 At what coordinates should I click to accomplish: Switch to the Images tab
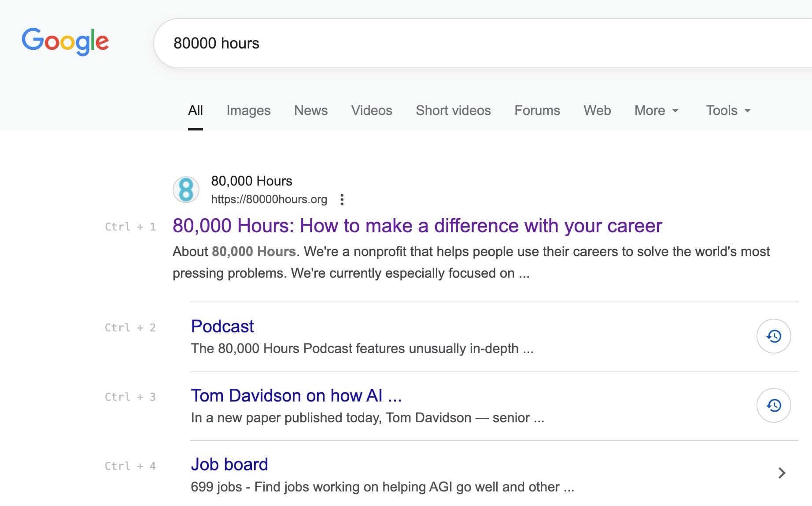(248, 110)
